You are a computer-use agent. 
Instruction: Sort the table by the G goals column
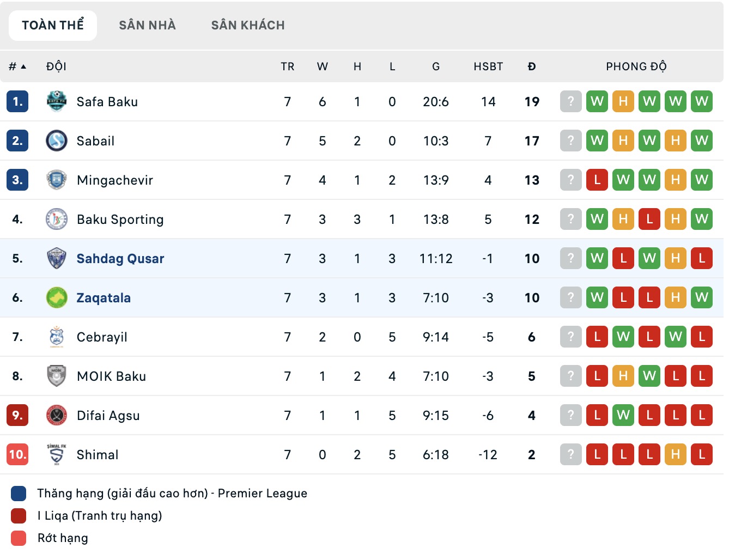pyautogui.click(x=436, y=66)
